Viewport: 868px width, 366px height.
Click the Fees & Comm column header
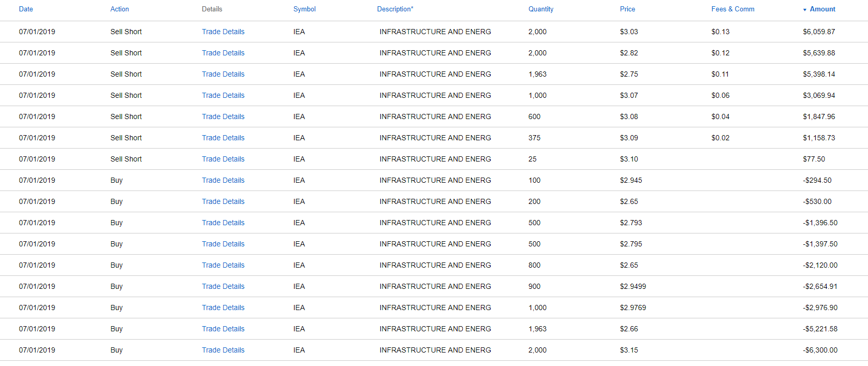732,9
